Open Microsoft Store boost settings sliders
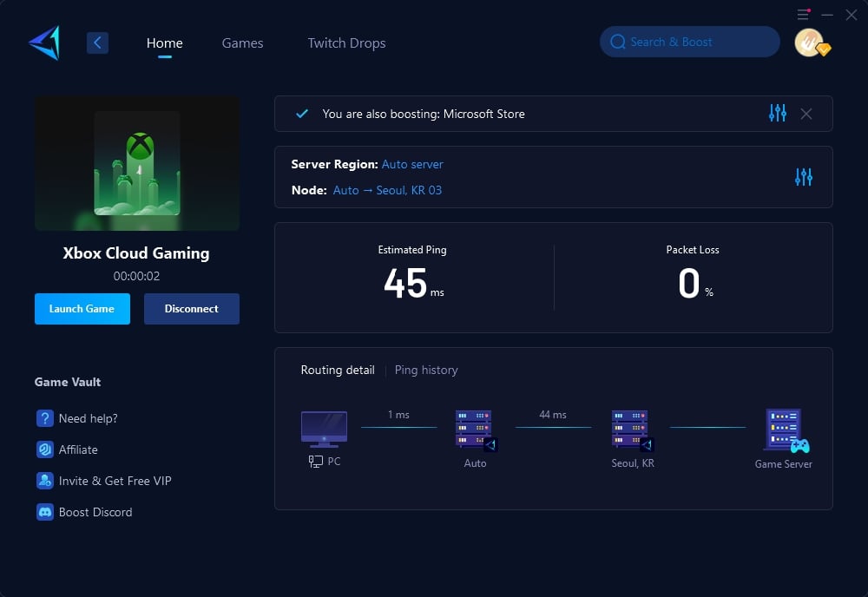Screen dimensions: 868x597 coord(777,113)
